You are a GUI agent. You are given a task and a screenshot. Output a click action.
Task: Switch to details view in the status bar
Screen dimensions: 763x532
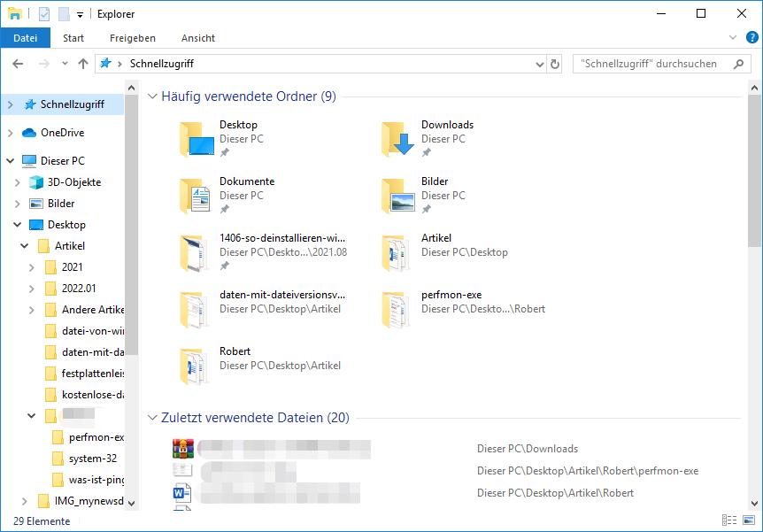[x=729, y=520]
